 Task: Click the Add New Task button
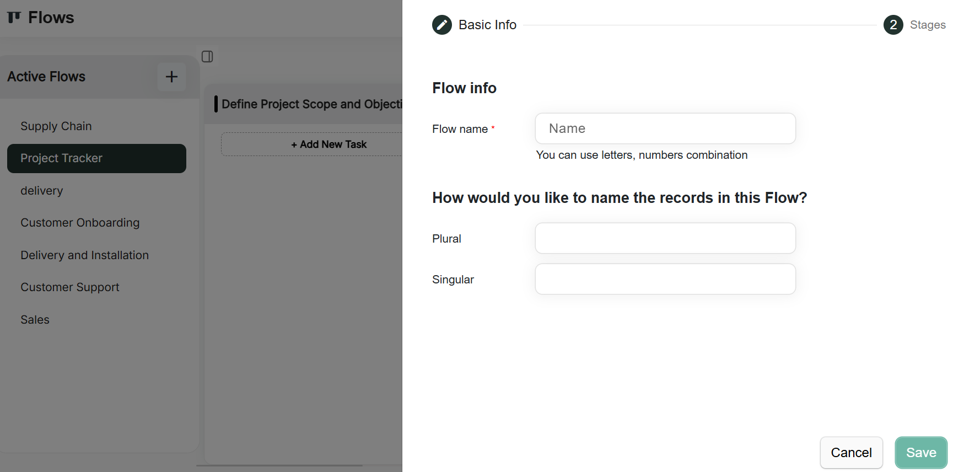tap(329, 144)
